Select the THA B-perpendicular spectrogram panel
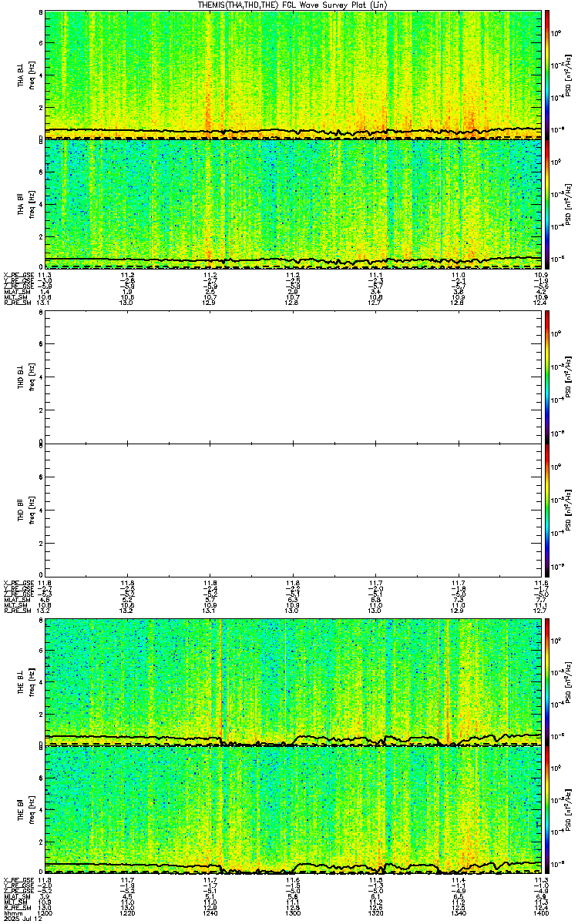Image resolution: width=578 pixels, height=924 pixels. click(293, 74)
